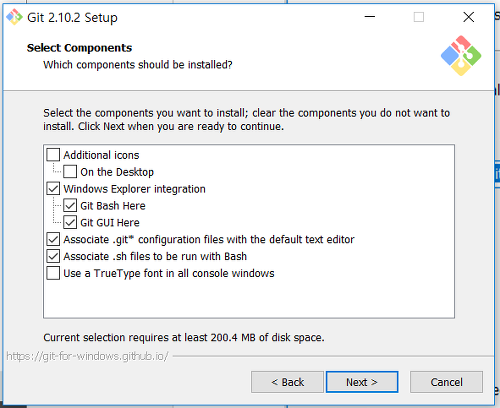Viewport: 500px width, 408px height.
Task: Click the disk space requirement text
Action: [x=184, y=337]
